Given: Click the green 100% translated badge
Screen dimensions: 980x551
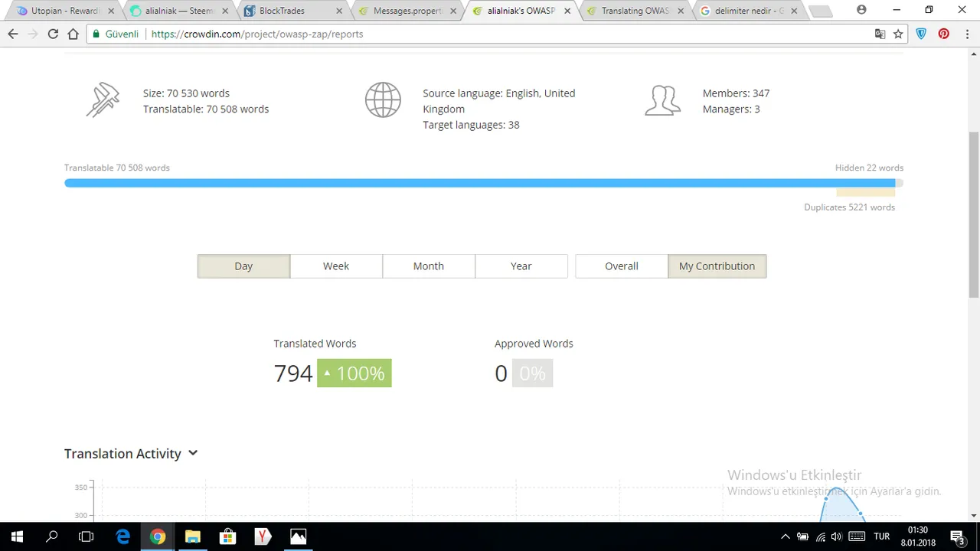Looking at the screenshot, I should click(x=354, y=373).
